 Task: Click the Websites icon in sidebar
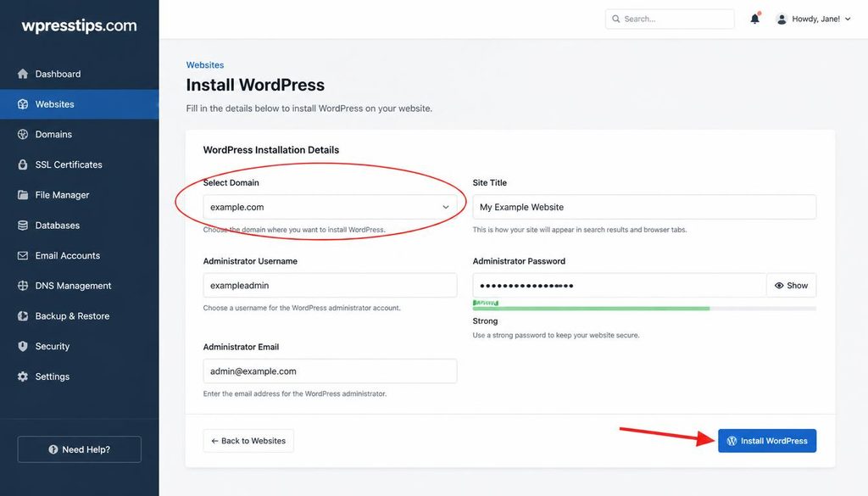coord(23,104)
